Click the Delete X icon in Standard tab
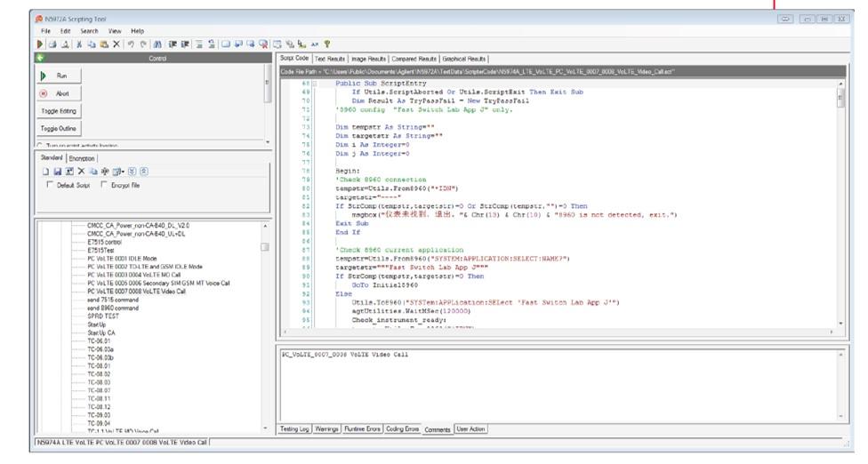The image size is (868, 464). pos(82,172)
